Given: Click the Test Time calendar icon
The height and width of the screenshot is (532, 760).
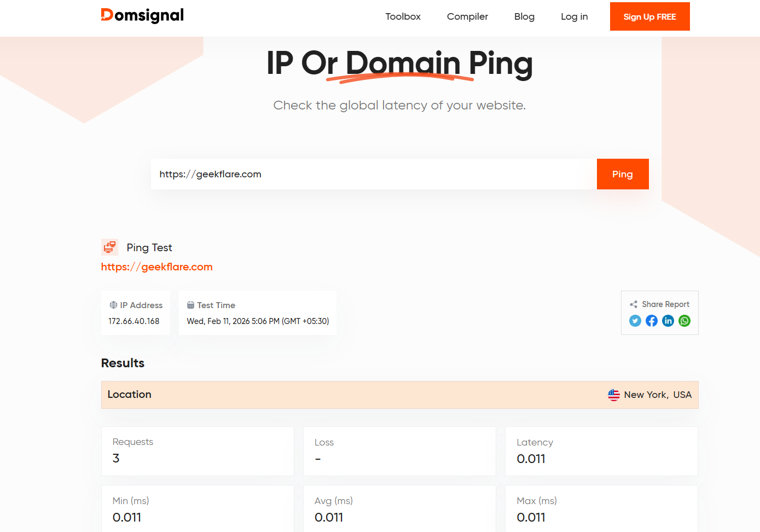Looking at the screenshot, I should click(191, 305).
